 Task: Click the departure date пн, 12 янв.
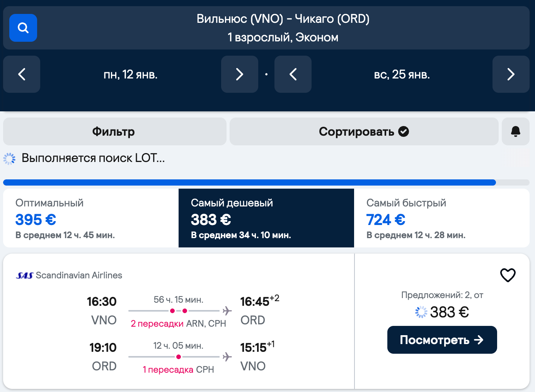[131, 74]
